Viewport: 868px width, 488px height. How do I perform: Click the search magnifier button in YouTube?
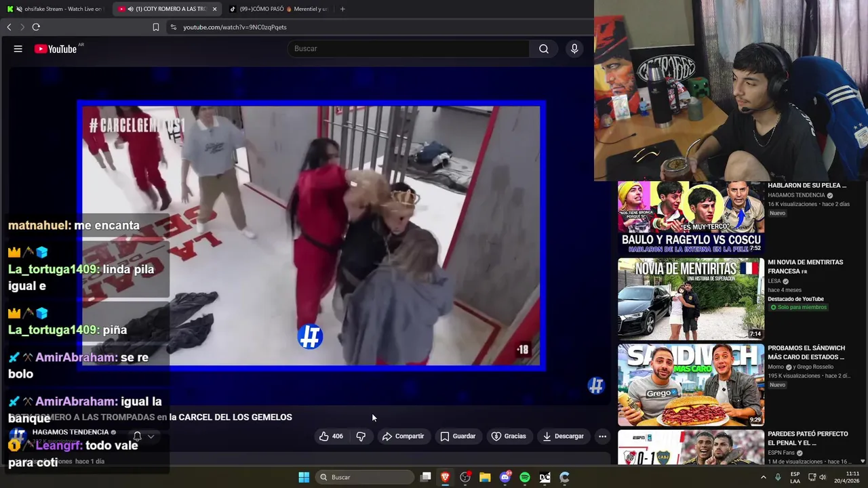point(544,49)
